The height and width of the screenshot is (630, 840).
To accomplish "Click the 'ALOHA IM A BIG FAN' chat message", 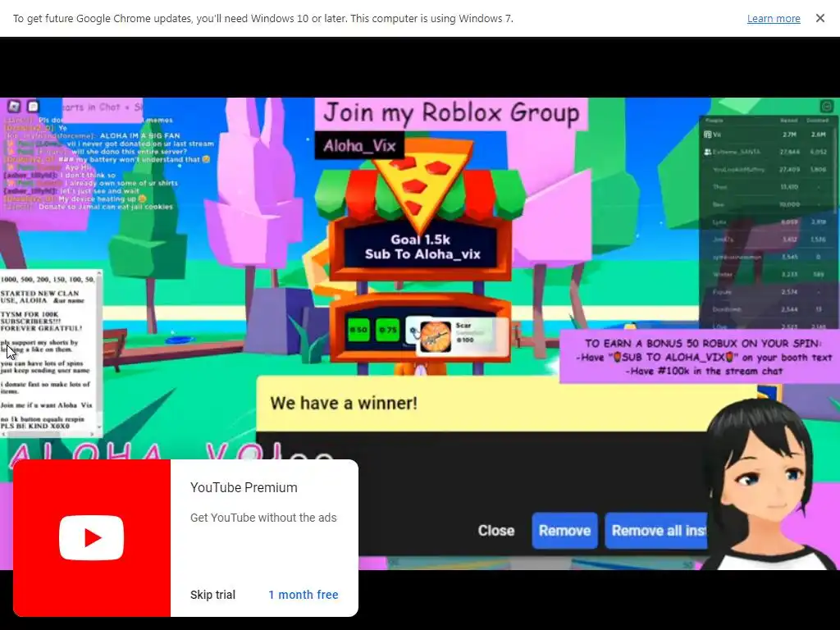I will [x=139, y=135].
